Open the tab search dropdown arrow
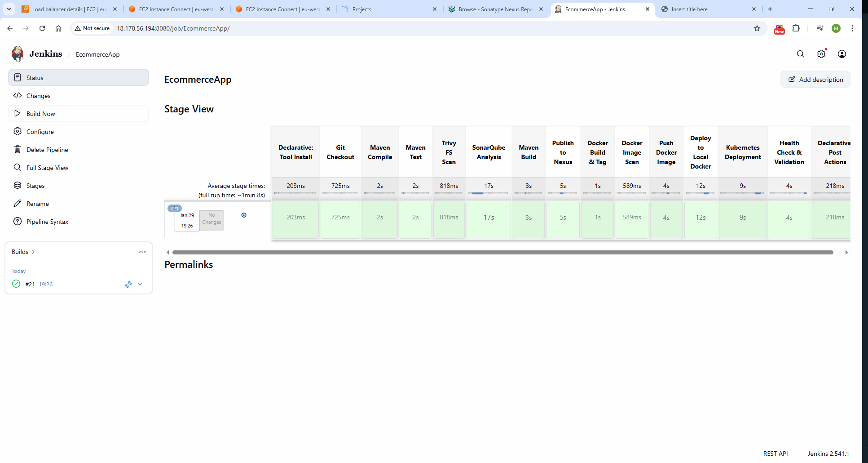The height and width of the screenshot is (463, 868). tap(9, 9)
